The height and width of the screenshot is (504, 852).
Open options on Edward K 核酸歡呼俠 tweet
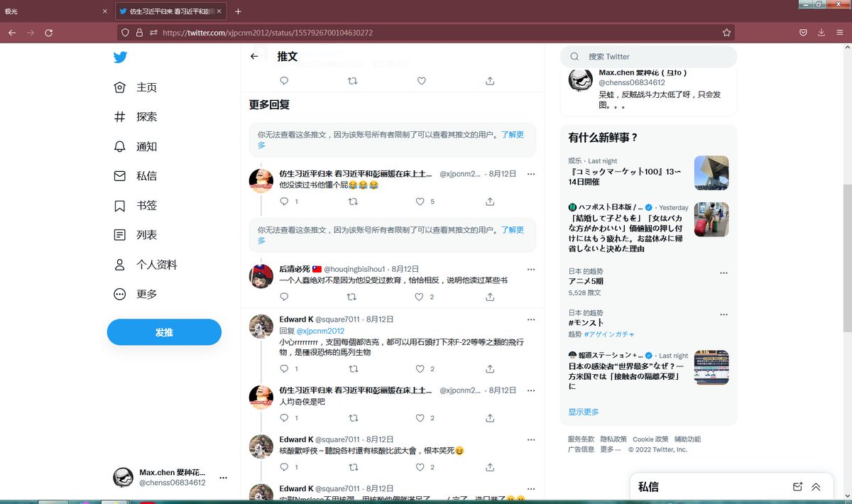click(x=530, y=440)
